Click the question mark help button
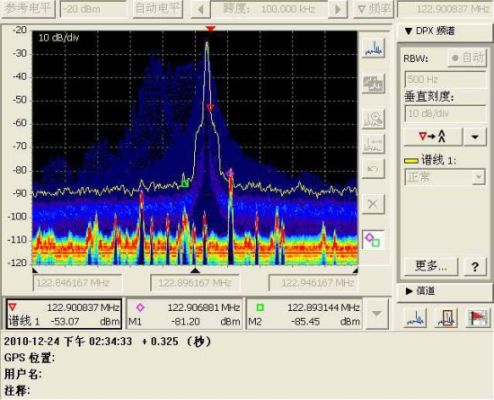494x400 pixels. click(475, 266)
